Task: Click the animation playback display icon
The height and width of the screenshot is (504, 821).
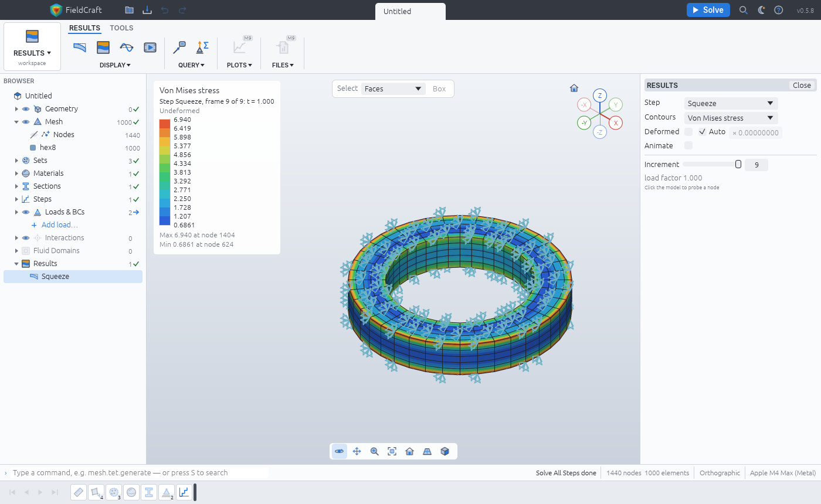Action: [x=150, y=47]
